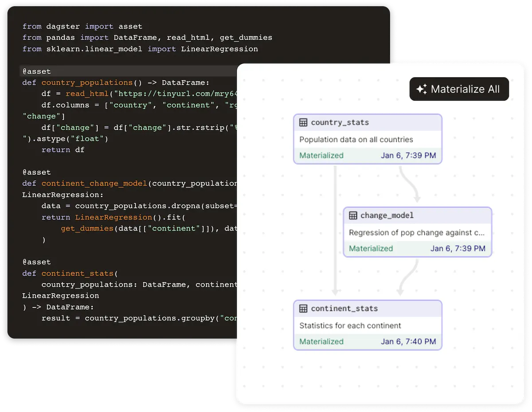Click the 'return LinearRegression().fit(' line
Viewport: 532px width, 412px height.
click(x=113, y=217)
